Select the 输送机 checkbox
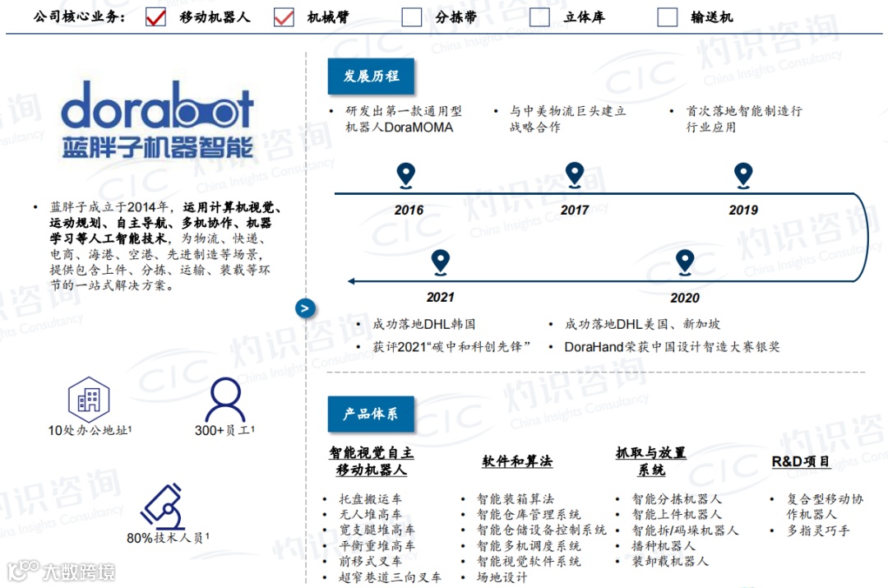888x588 pixels. [x=668, y=17]
